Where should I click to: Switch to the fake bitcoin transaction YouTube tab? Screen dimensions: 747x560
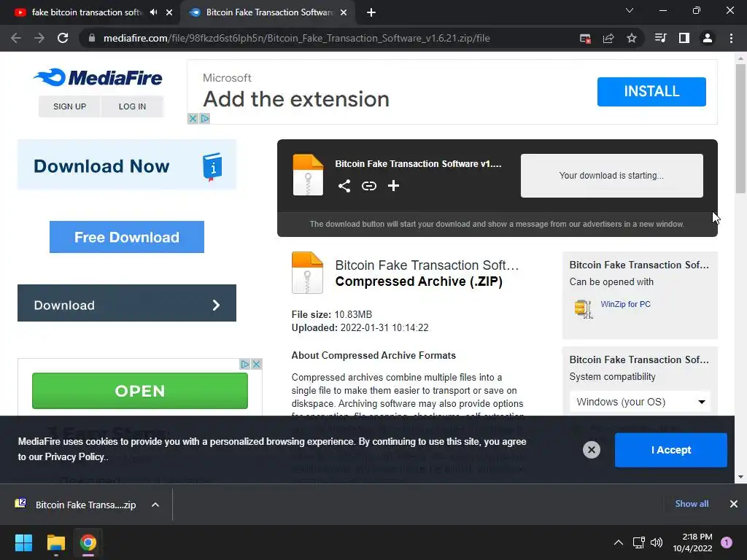86,12
